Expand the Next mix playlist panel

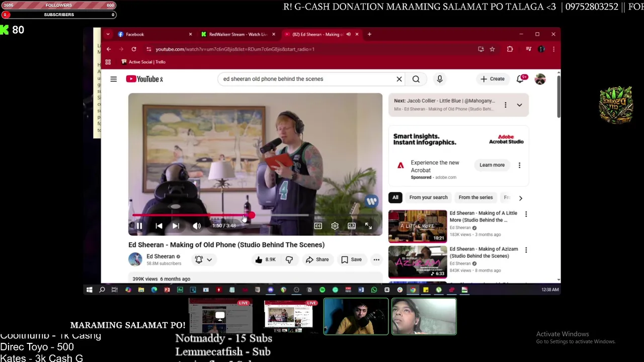519,105
